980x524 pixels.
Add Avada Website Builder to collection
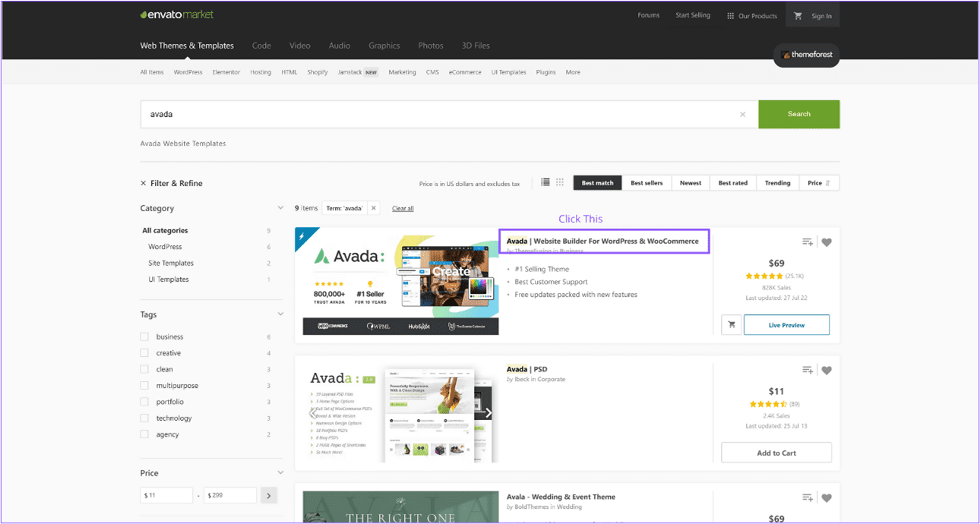click(808, 242)
